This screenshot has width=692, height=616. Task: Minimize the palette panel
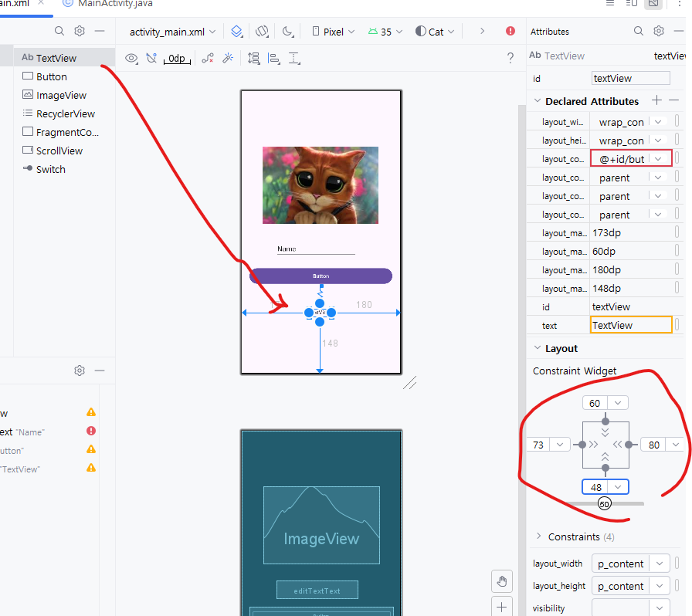coord(100,31)
